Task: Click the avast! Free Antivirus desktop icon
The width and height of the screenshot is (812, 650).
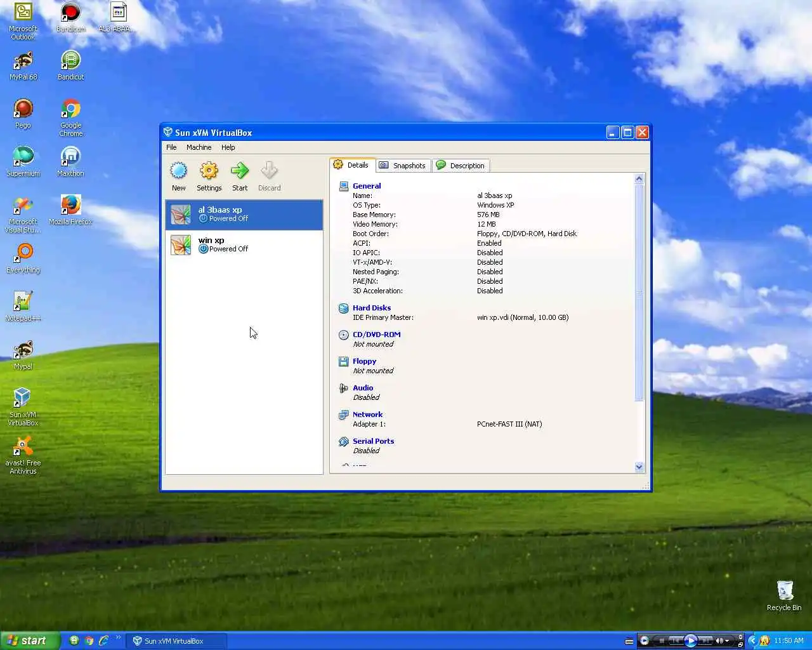Action: 23,456
